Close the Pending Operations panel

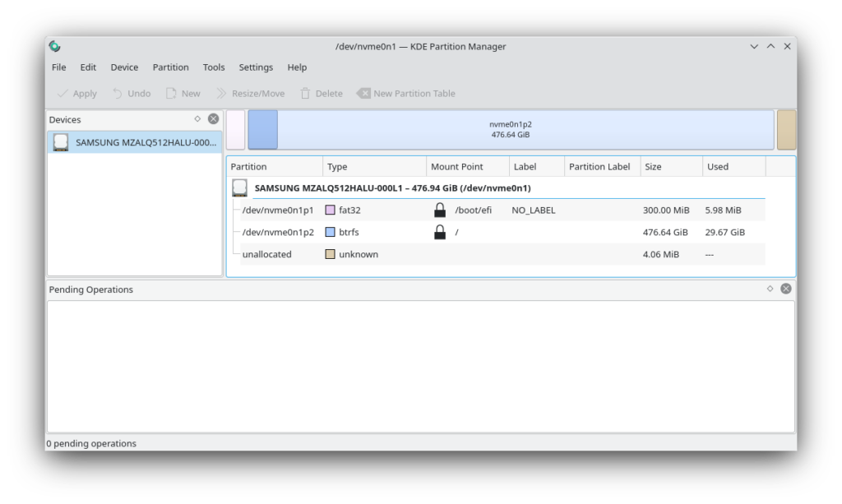click(x=785, y=289)
